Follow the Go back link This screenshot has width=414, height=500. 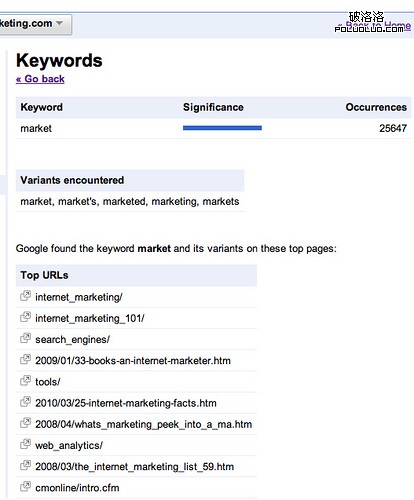40,79
